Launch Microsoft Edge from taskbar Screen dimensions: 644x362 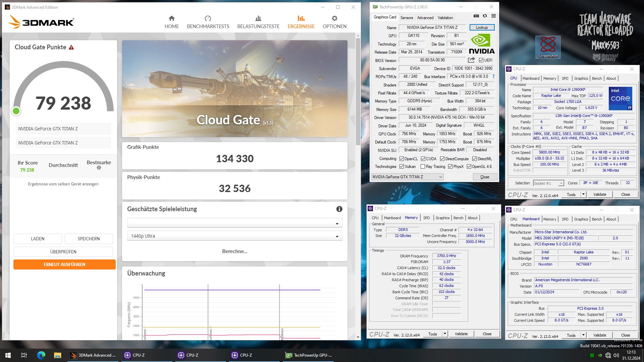[x=41, y=355]
